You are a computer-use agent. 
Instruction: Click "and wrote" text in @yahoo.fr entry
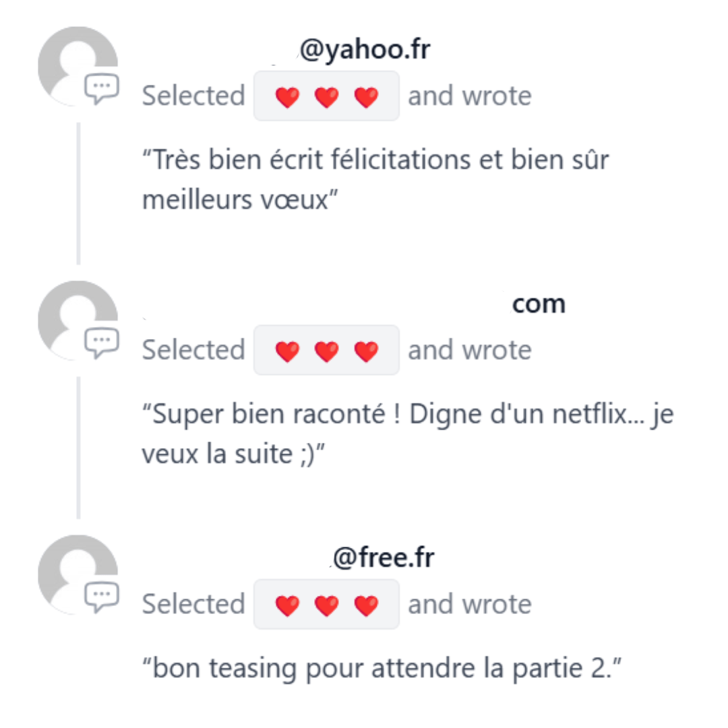pyautogui.click(x=469, y=96)
